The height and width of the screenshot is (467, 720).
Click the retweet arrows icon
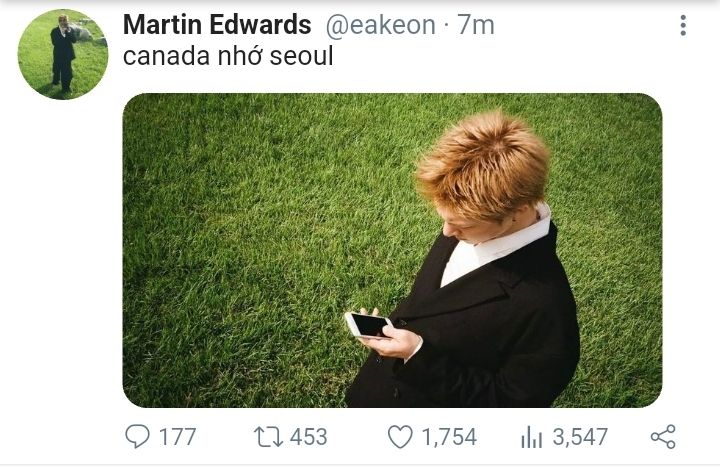[269, 437]
